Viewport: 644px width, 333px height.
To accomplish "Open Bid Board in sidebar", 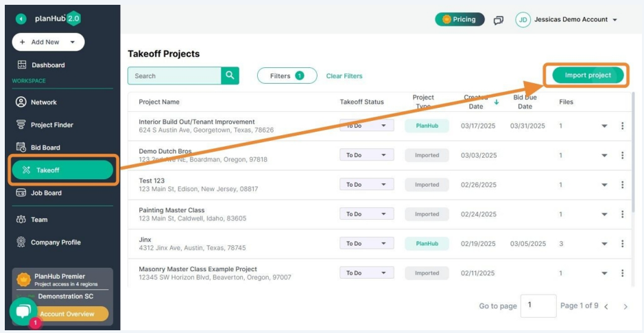I will tap(38, 147).
